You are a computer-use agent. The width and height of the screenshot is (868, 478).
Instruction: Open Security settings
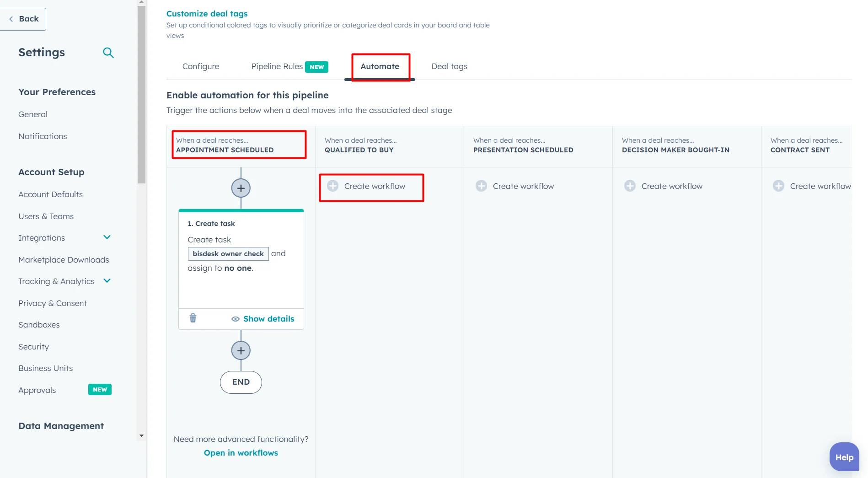click(x=33, y=346)
